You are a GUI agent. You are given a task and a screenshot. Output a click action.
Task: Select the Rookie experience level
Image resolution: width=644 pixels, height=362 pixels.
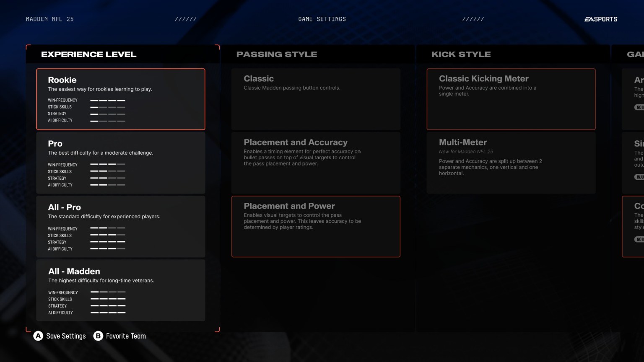pyautogui.click(x=121, y=99)
